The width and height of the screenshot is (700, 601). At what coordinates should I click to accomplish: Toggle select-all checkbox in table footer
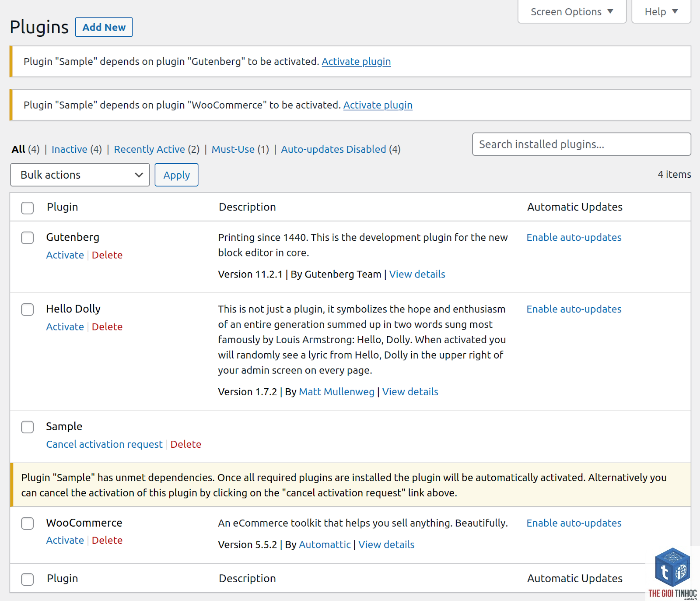[x=28, y=579]
